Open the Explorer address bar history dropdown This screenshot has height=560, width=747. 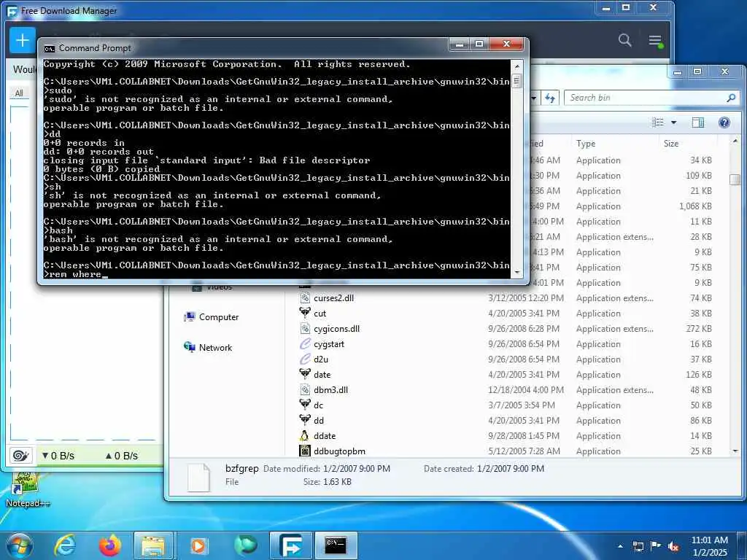534,98
